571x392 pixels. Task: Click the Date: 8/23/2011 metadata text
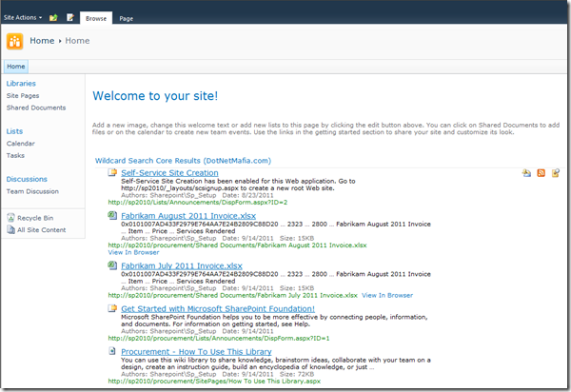(x=247, y=195)
